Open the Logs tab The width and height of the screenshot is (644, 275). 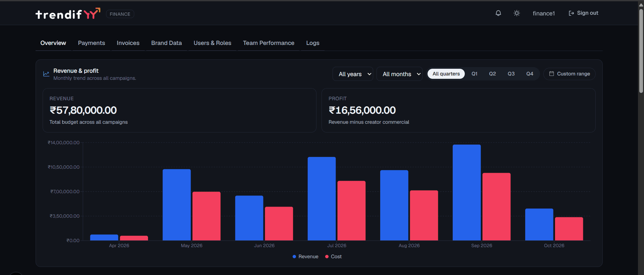tap(312, 43)
